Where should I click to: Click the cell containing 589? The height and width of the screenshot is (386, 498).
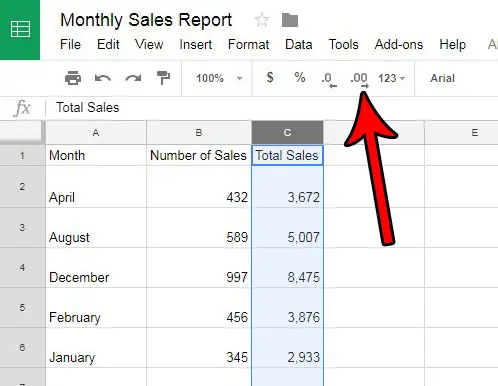[199, 228]
